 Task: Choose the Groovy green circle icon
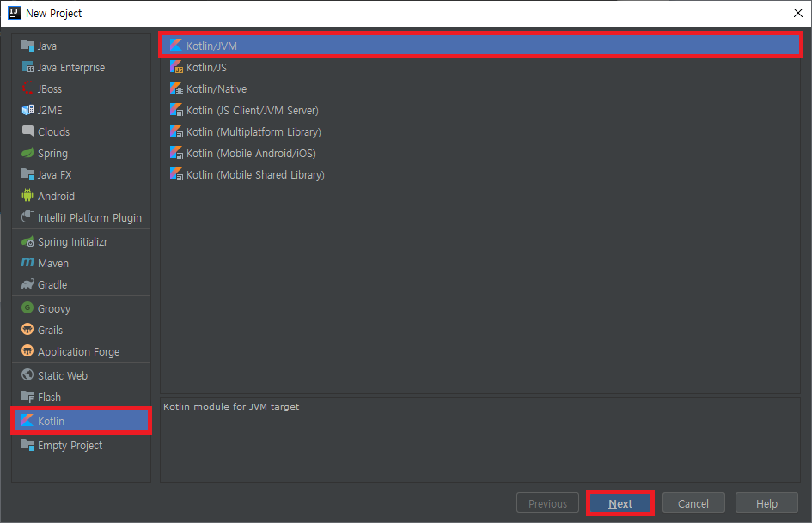coord(27,307)
